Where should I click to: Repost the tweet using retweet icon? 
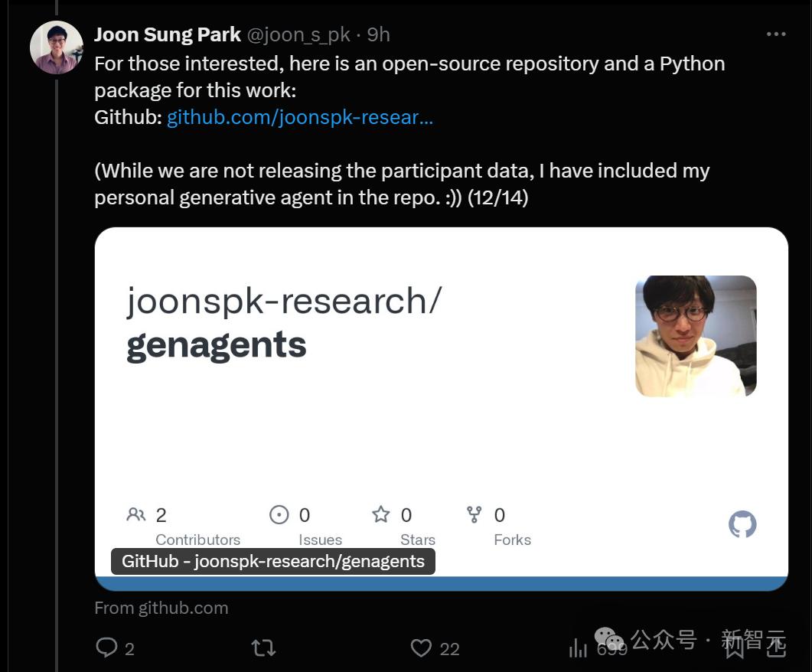[x=263, y=648]
